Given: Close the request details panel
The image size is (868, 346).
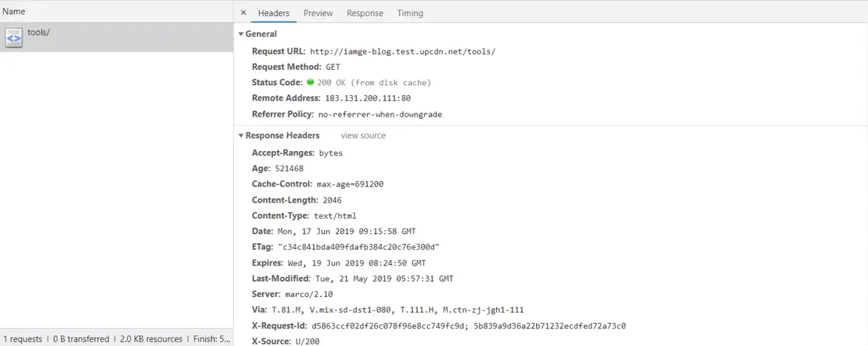Looking at the screenshot, I should pyautogui.click(x=243, y=13).
